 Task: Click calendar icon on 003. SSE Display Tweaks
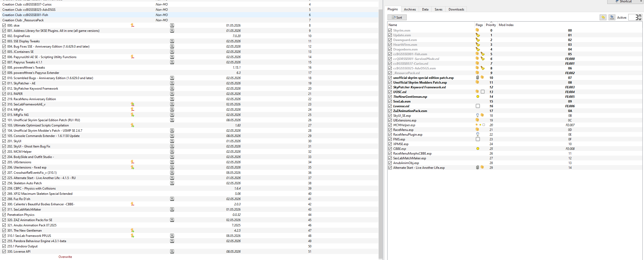coord(172,41)
